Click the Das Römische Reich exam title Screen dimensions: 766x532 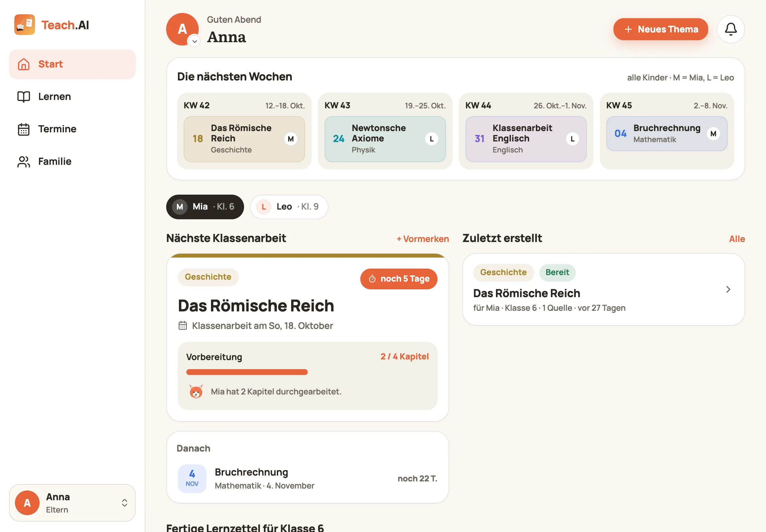256,306
